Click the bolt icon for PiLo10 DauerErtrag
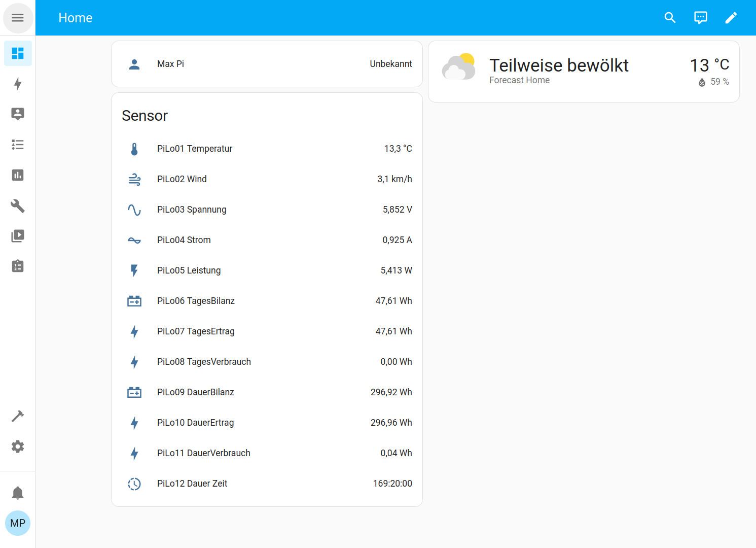756x548 pixels. pyautogui.click(x=134, y=423)
